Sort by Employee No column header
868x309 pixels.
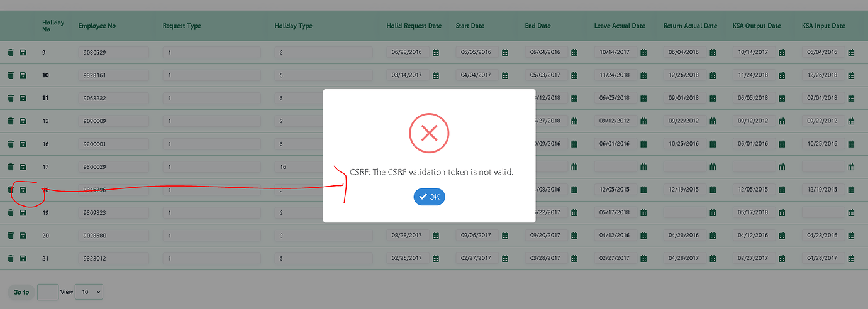point(97,26)
